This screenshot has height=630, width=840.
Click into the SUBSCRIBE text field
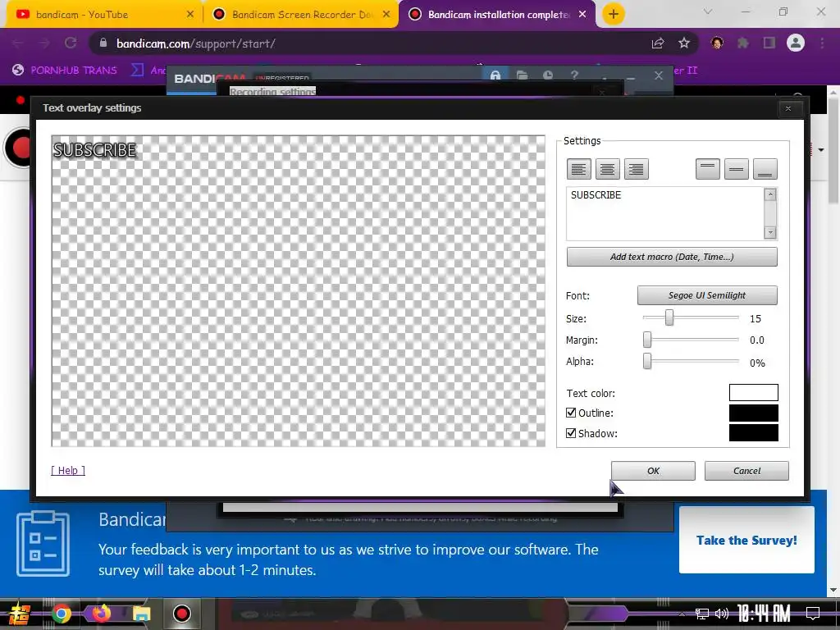[664, 214]
